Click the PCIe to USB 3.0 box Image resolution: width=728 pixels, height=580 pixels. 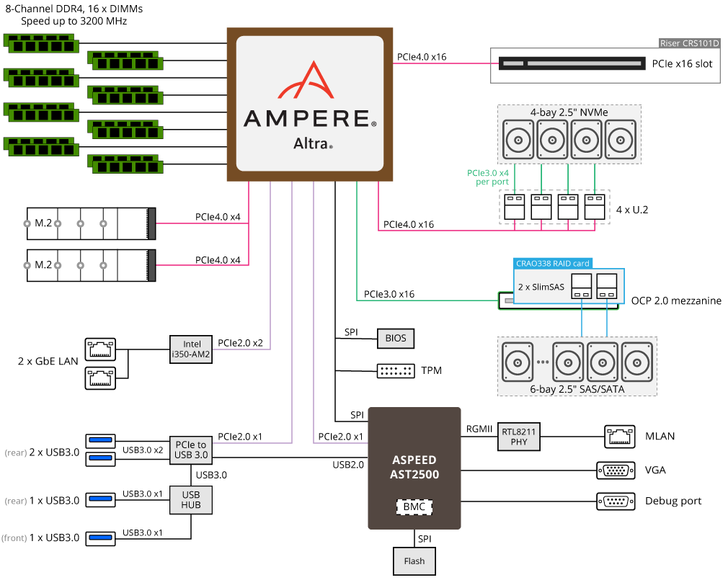191,450
